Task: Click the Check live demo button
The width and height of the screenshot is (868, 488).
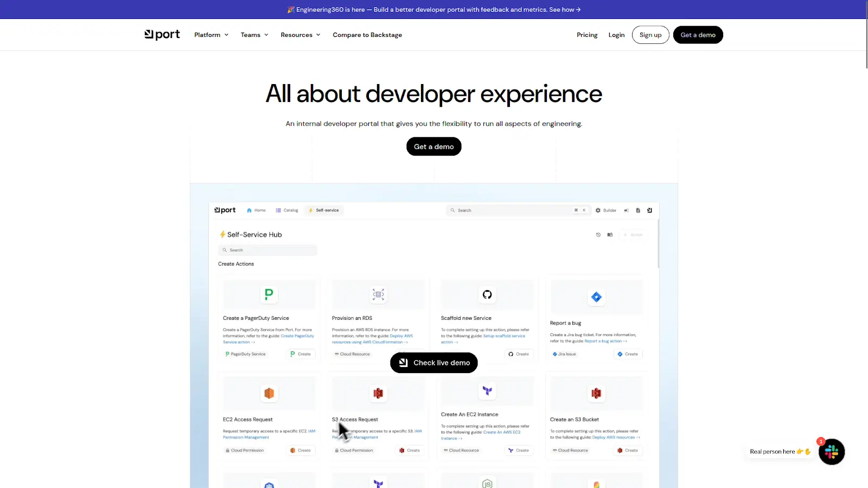Action: click(x=434, y=363)
